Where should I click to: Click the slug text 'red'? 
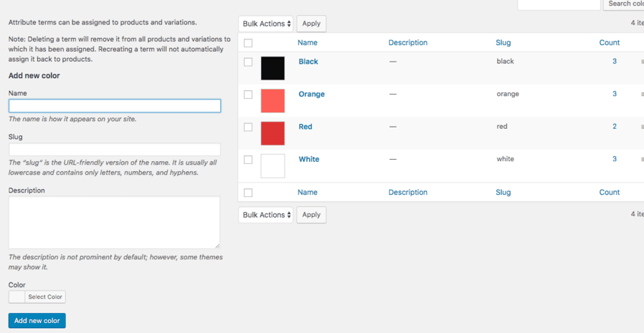[502, 126]
